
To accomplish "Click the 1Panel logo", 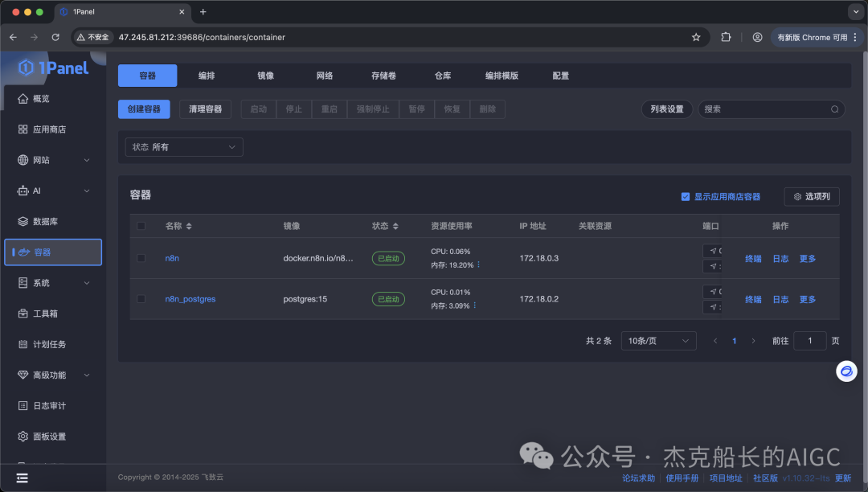I will (53, 68).
